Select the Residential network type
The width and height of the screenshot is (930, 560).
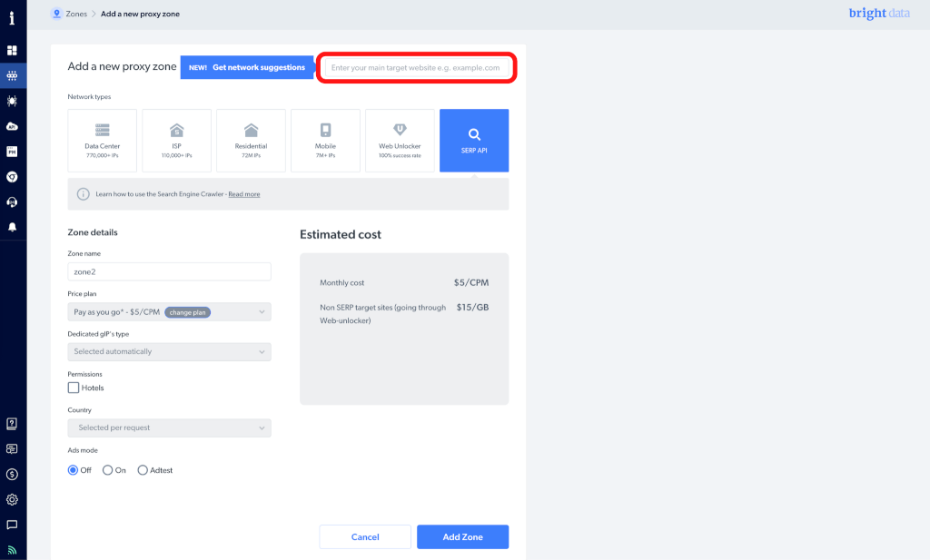click(x=251, y=141)
